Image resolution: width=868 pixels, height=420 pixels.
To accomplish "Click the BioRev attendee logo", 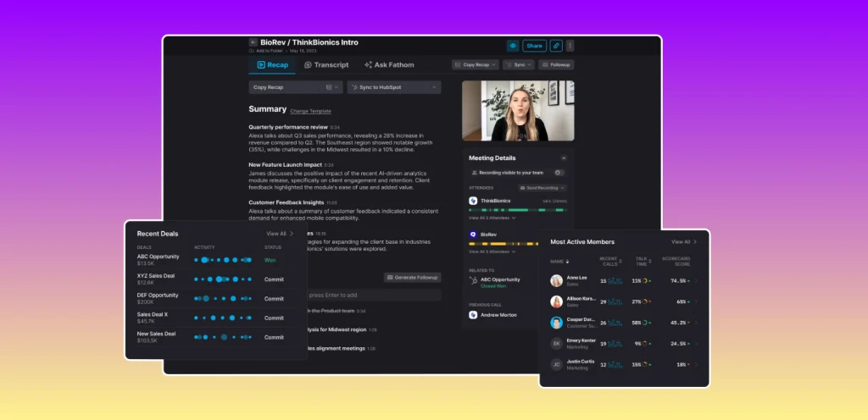I will point(473,235).
